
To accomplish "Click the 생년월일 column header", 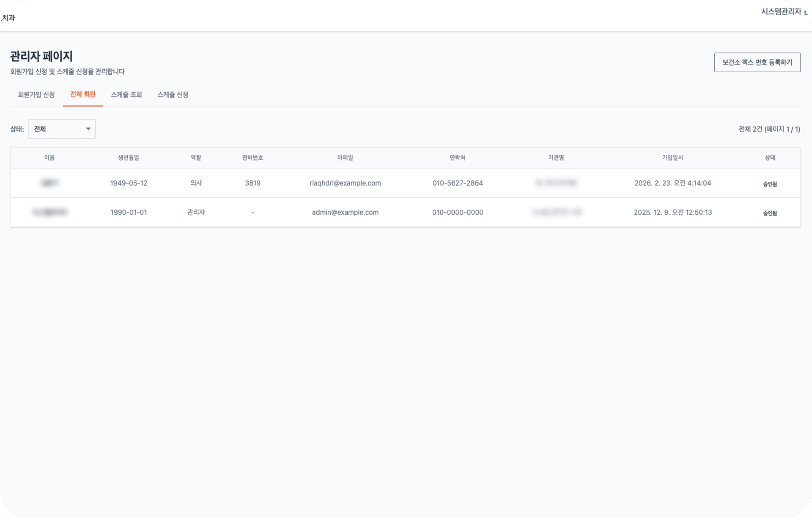I will point(129,158).
